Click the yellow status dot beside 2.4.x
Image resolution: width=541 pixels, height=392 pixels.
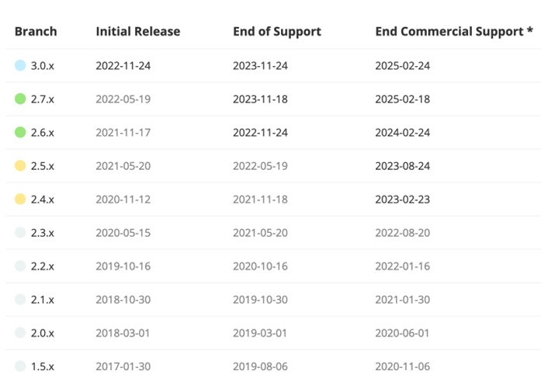click(20, 199)
